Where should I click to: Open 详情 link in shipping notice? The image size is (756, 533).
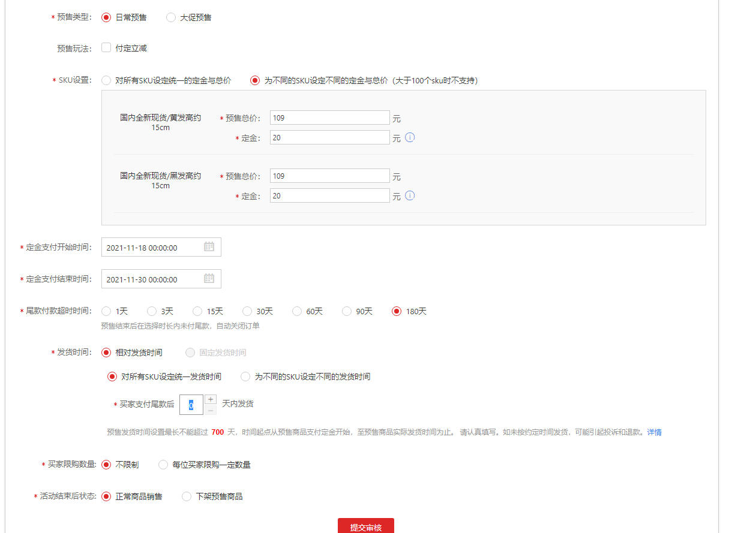tap(654, 432)
